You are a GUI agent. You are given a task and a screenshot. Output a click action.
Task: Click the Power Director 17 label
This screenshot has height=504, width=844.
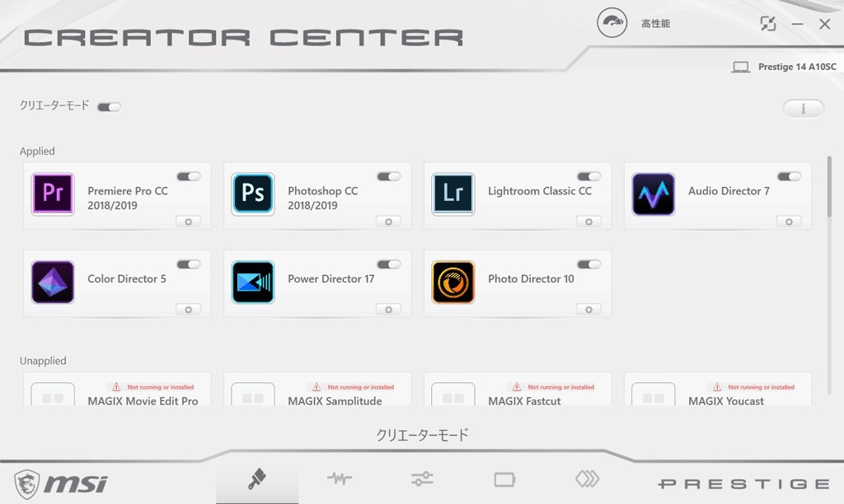point(331,278)
